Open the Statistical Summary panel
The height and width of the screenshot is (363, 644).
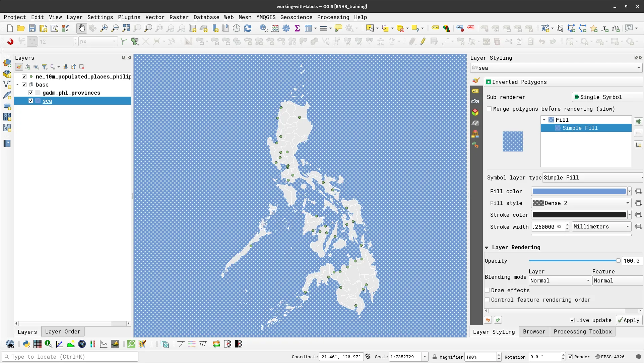point(297,28)
